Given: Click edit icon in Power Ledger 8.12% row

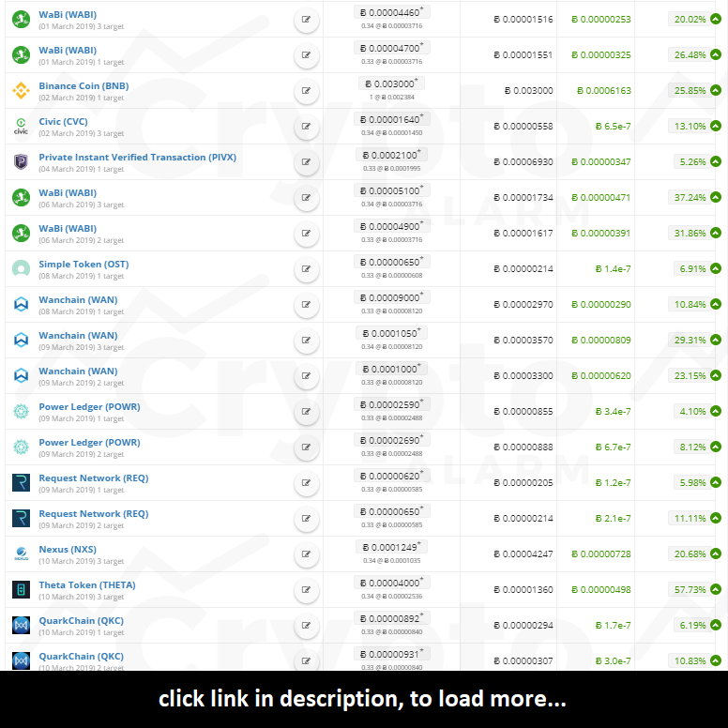Looking at the screenshot, I should tap(307, 447).
